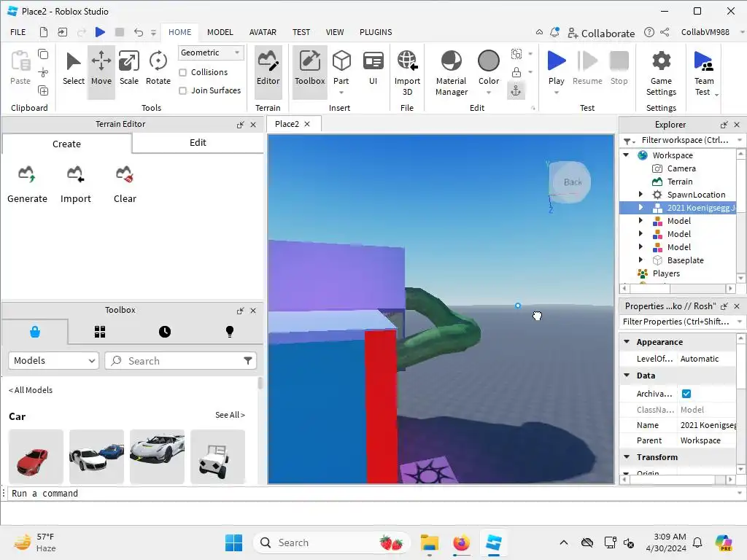The height and width of the screenshot is (560, 747).
Task: Open the Models category dropdown
Action: [x=53, y=360]
